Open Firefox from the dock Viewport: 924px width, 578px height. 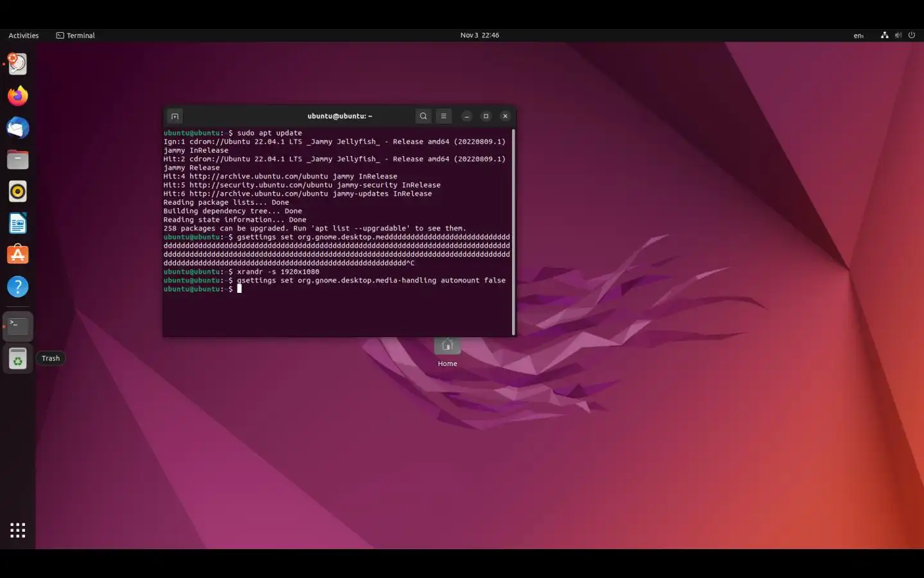click(18, 96)
